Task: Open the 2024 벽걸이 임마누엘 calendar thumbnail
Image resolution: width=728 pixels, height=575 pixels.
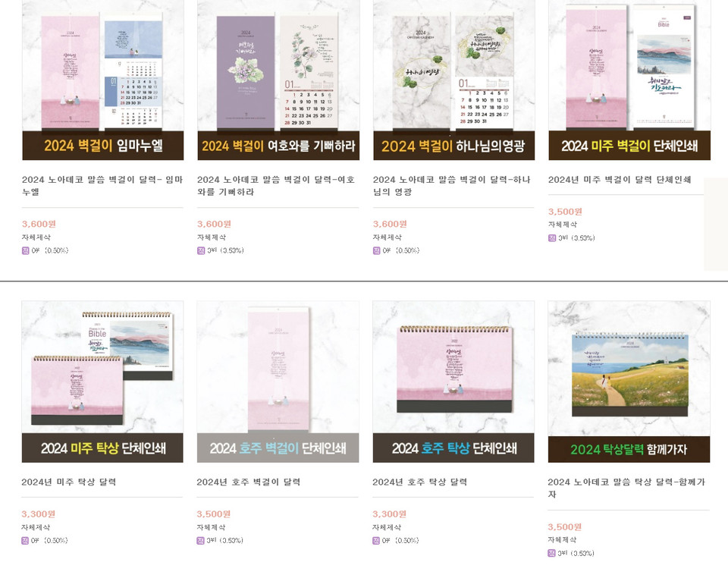Action: [x=102, y=80]
